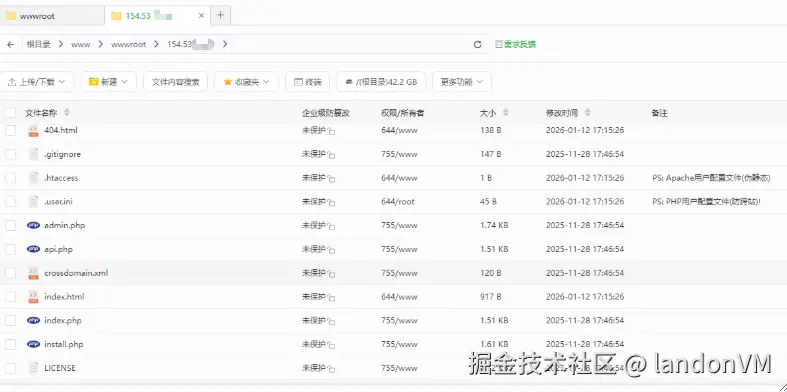Click the .user.ini file icon

tap(33, 201)
